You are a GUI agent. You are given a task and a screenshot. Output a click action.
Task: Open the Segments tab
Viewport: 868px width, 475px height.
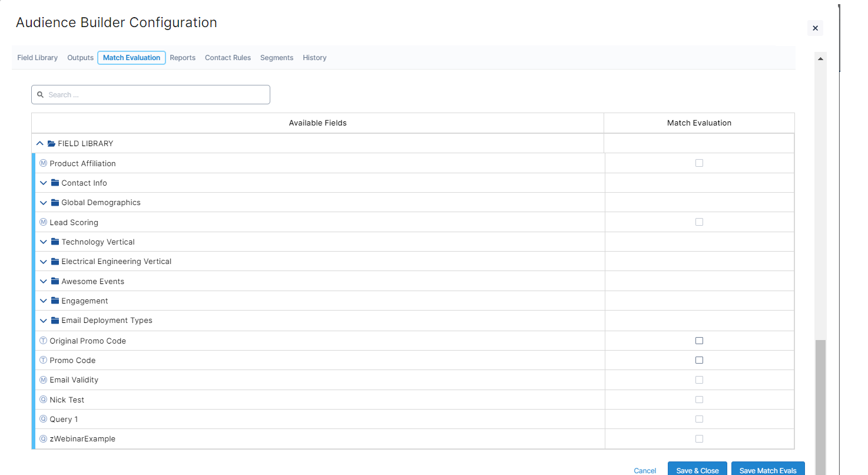pos(277,58)
